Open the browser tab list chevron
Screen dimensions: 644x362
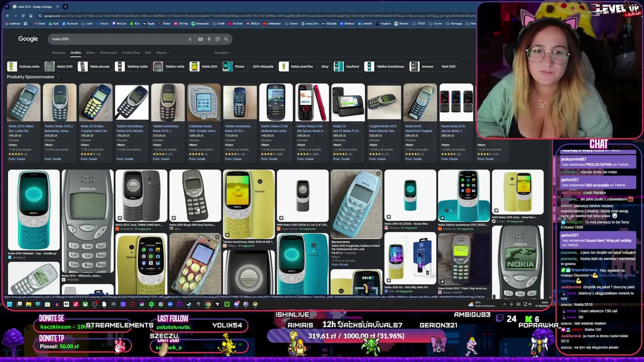[x=8, y=7]
